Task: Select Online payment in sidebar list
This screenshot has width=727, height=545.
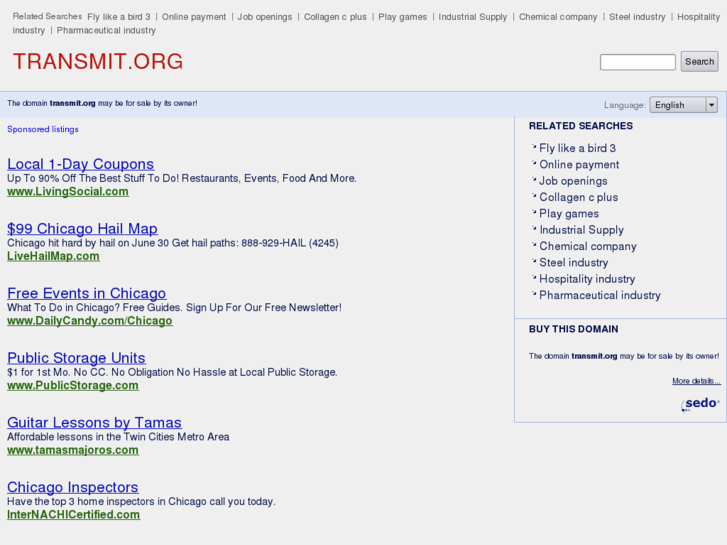Action: (579, 165)
